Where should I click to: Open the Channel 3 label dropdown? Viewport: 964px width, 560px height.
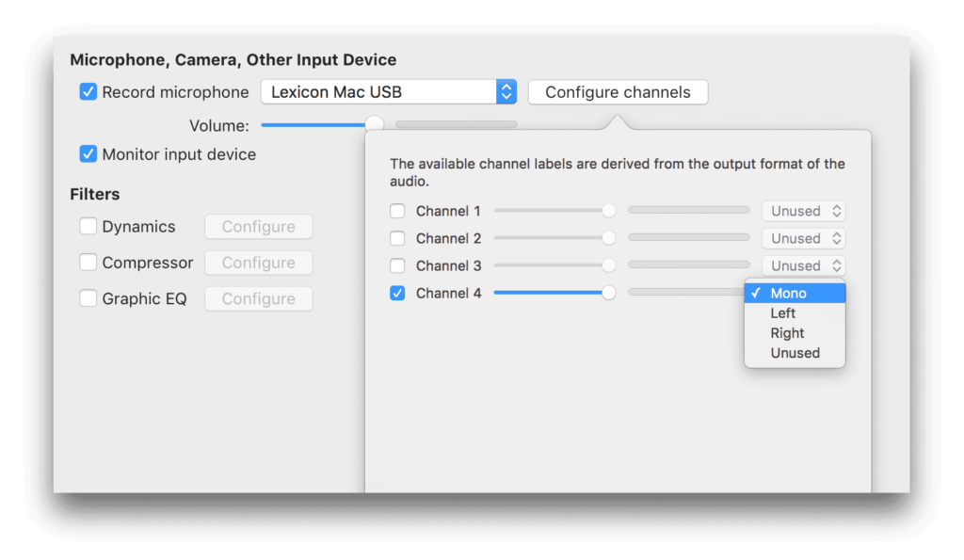(803, 264)
